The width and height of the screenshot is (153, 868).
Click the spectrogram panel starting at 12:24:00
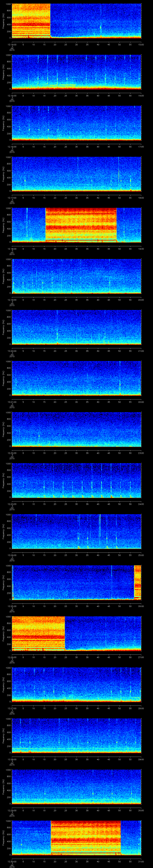[x=77, y=531]
